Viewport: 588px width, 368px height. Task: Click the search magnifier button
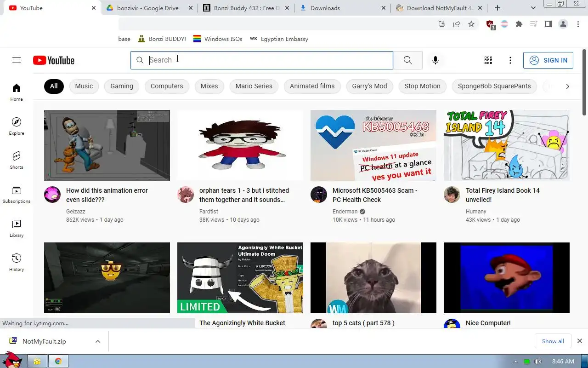[407, 60]
